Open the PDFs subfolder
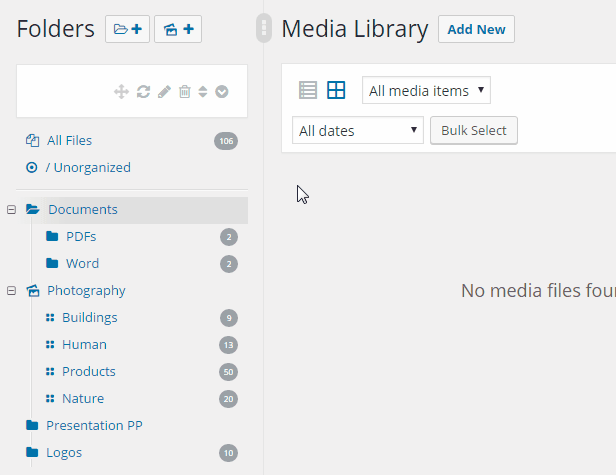This screenshot has width=616, height=475. pos(81,237)
